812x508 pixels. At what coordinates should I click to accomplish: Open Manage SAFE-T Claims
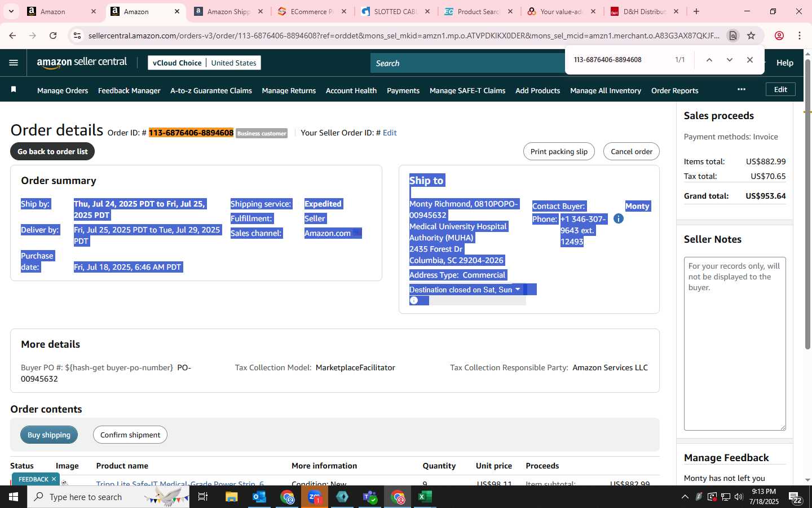click(467, 90)
